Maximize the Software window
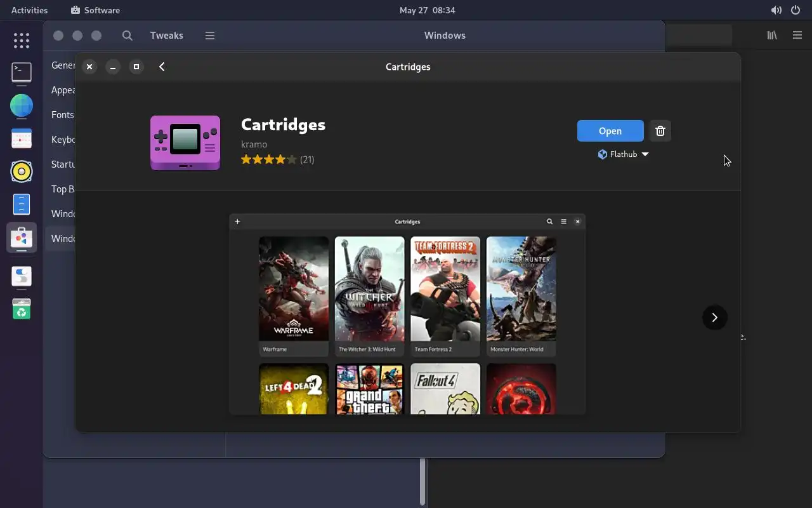This screenshot has height=508, width=812. (x=136, y=67)
